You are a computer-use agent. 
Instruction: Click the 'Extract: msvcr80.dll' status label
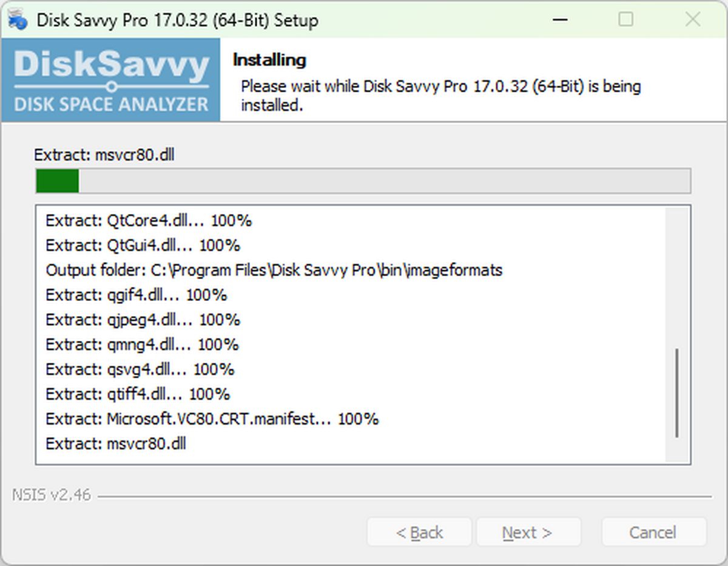pos(104,155)
